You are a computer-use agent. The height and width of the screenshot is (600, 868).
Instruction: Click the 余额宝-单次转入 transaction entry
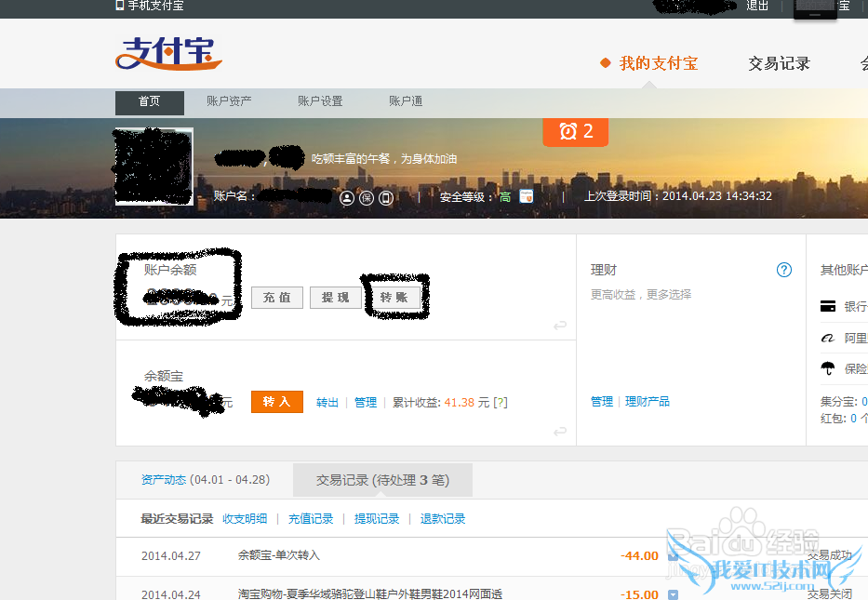click(278, 554)
